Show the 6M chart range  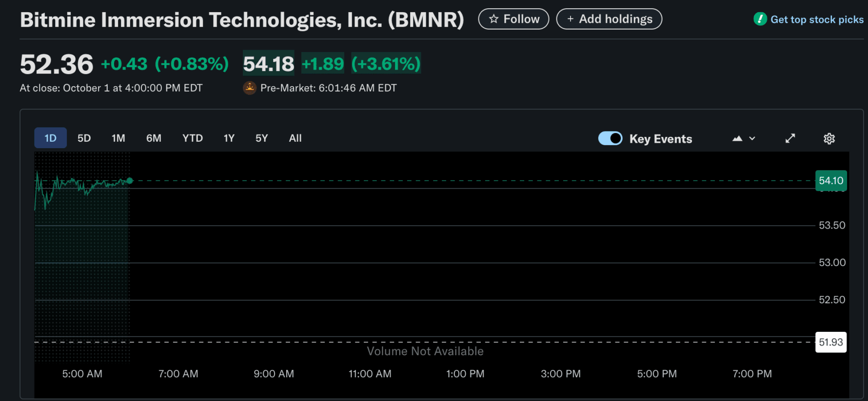154,138
